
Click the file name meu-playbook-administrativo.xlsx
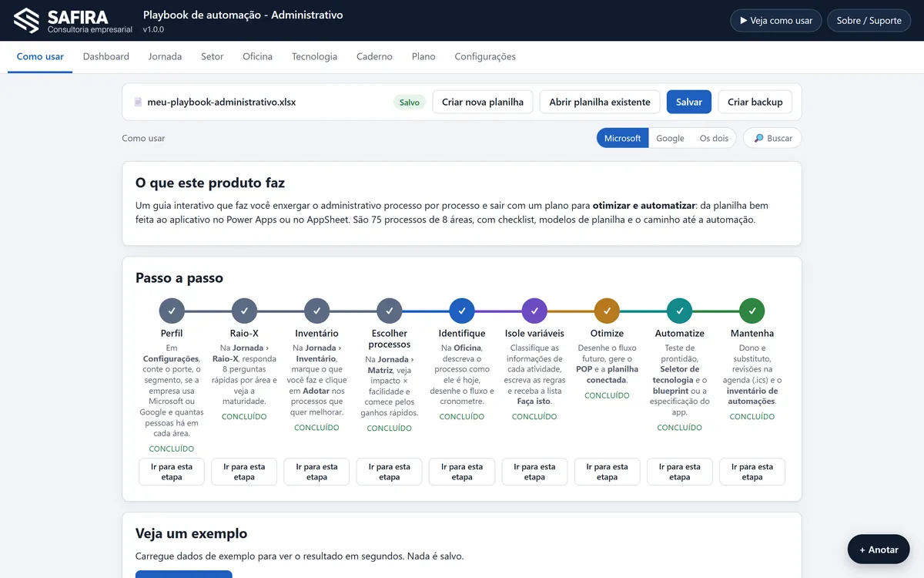[222, 102]
